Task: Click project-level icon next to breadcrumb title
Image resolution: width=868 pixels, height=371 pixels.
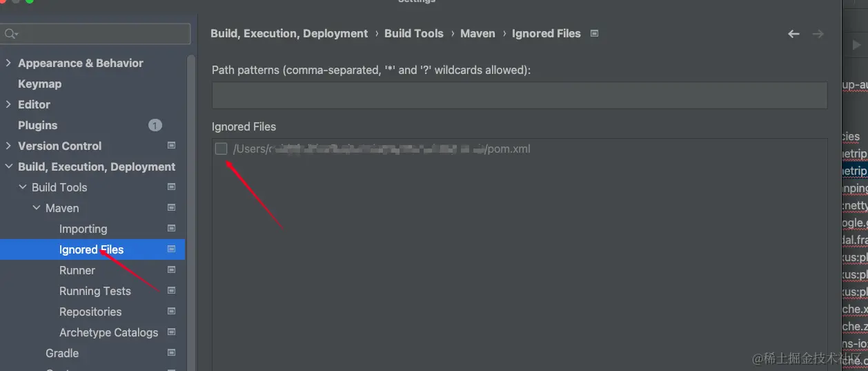Action: [595, 33]
